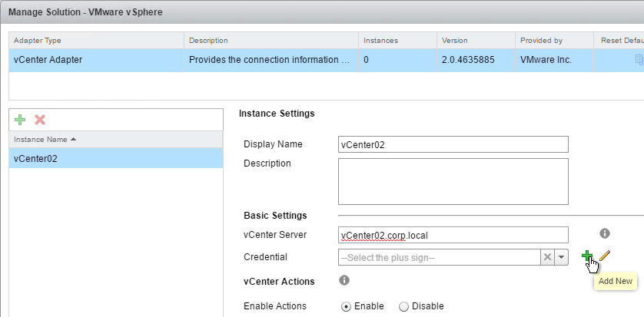Click info icon beside vCenter Server field
Screen dimensions: 644x317
point(605,233)
